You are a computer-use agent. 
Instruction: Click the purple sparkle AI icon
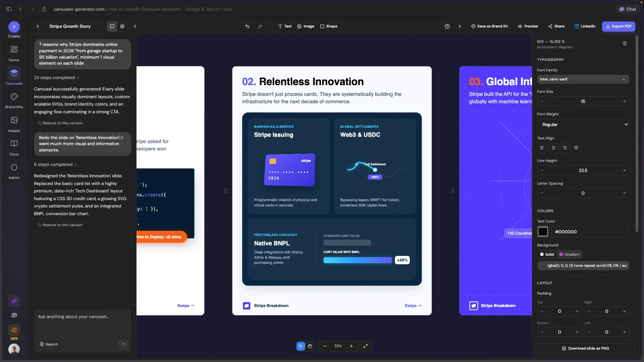click(x=14, y=301)
